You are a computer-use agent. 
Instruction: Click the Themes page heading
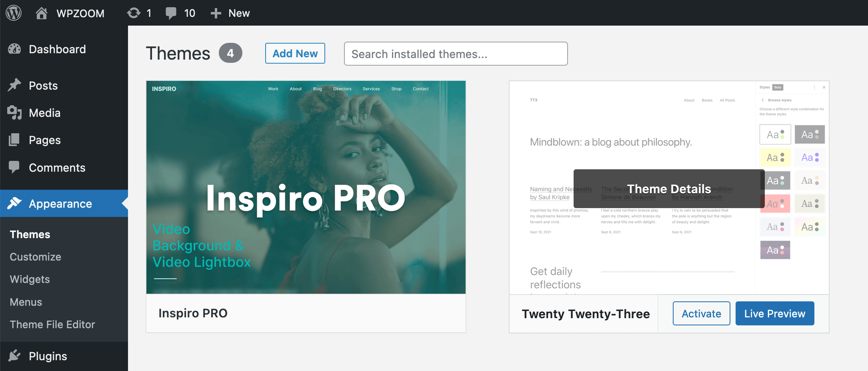coord(178,53)
